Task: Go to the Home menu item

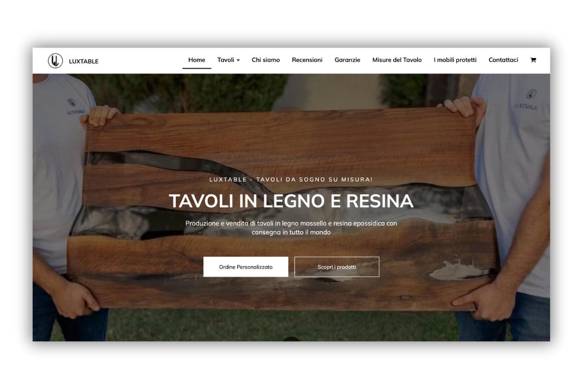Action: pos(196,60)
